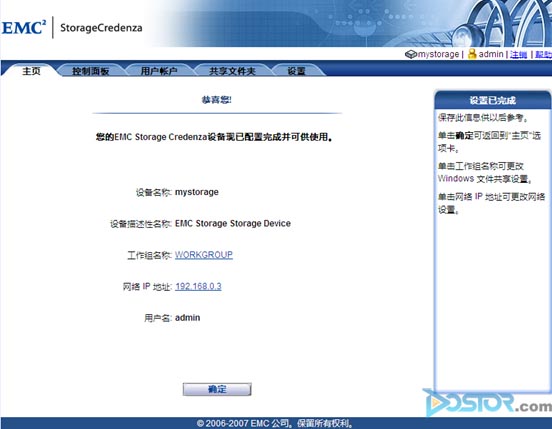This screenshot has width=552, height=429.
Task: Click the 192.168.0.3 IP address link
Action: (x=198, y=286)
